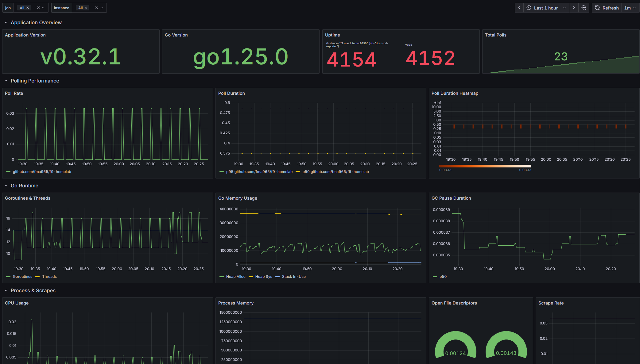
Task: Toggle the Goroutines legend series
Action: tap(22, 277)
